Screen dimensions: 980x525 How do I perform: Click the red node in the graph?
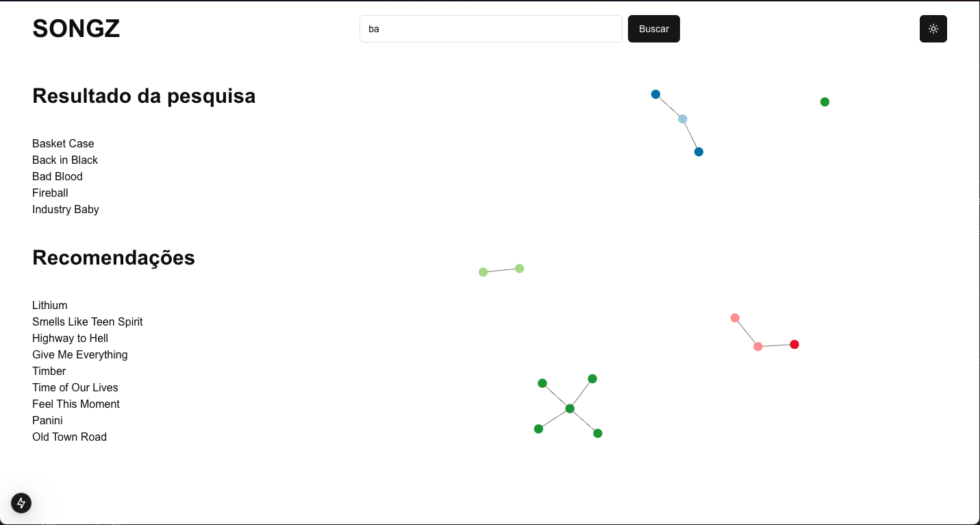click(x=794, y=344)
